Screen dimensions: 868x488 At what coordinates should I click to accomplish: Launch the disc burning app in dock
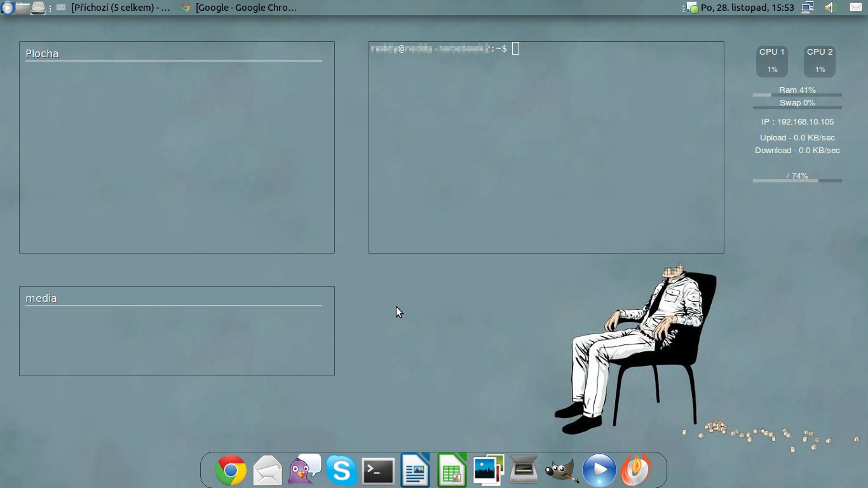(x=636, y=470)
